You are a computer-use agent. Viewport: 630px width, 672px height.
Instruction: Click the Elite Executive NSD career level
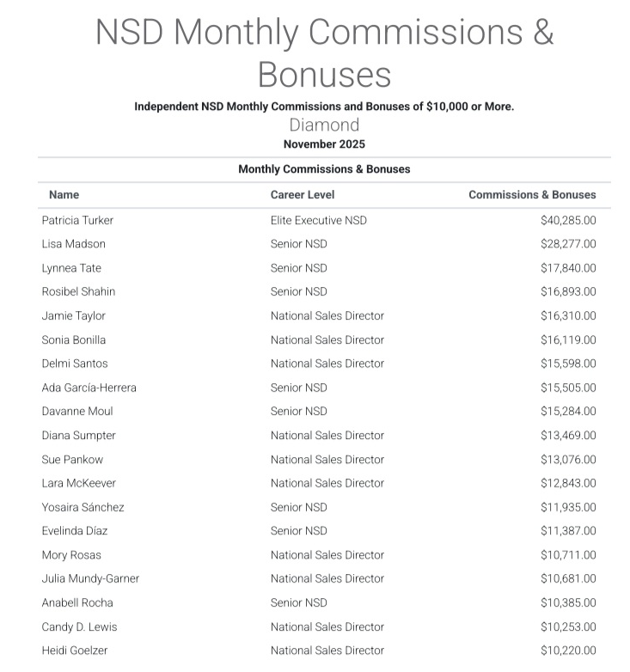[x=318, y=220]
